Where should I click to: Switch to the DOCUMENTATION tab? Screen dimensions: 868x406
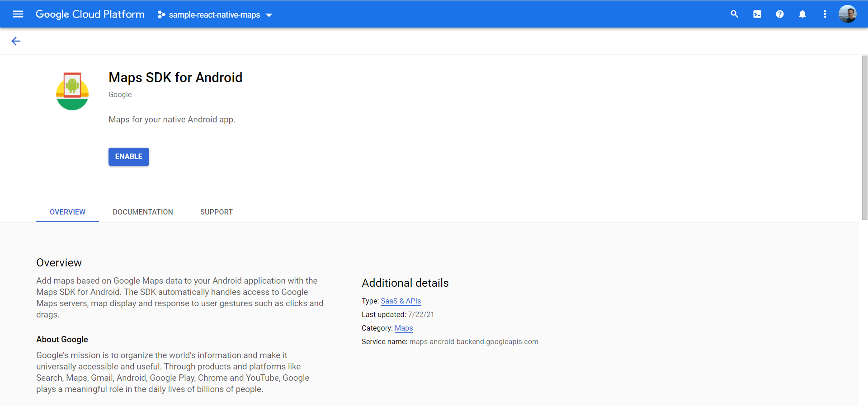143,212
